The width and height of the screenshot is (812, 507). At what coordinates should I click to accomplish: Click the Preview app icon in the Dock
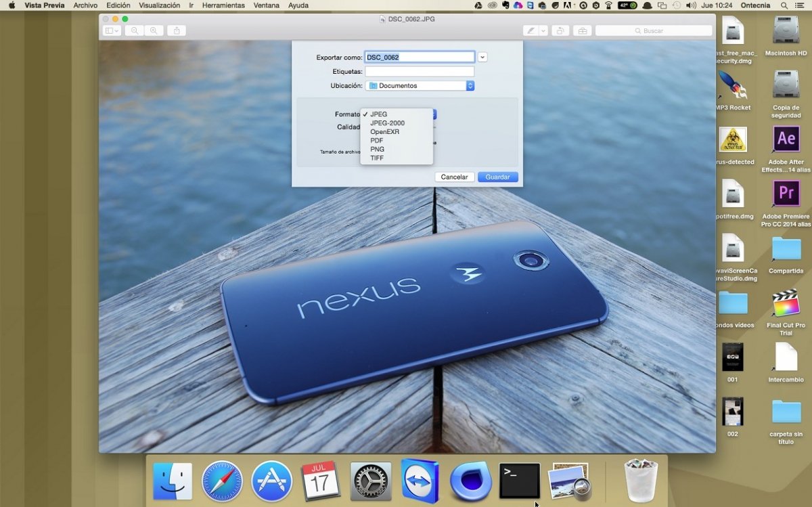pyautogui.click(x=569, y=481)
